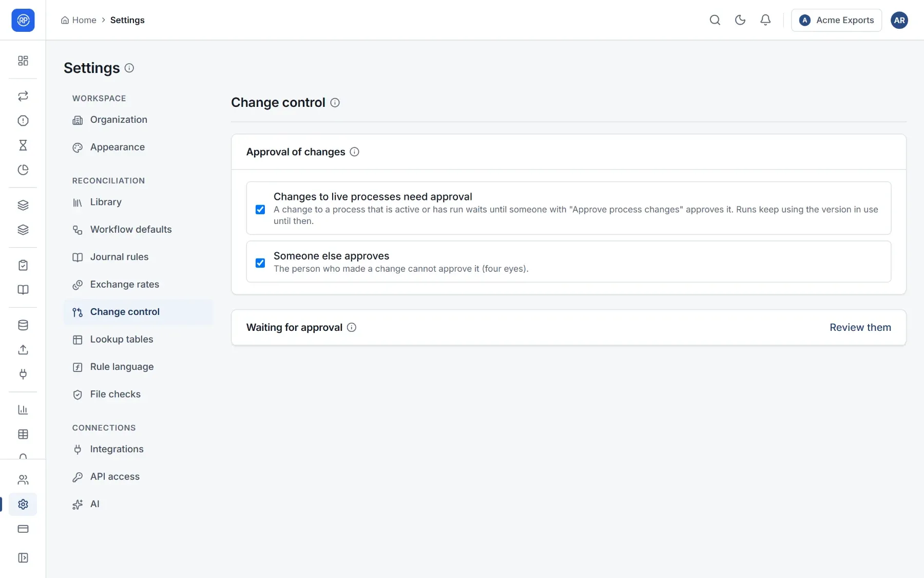Open the credit card billing icon in the rail

(23, 529)
